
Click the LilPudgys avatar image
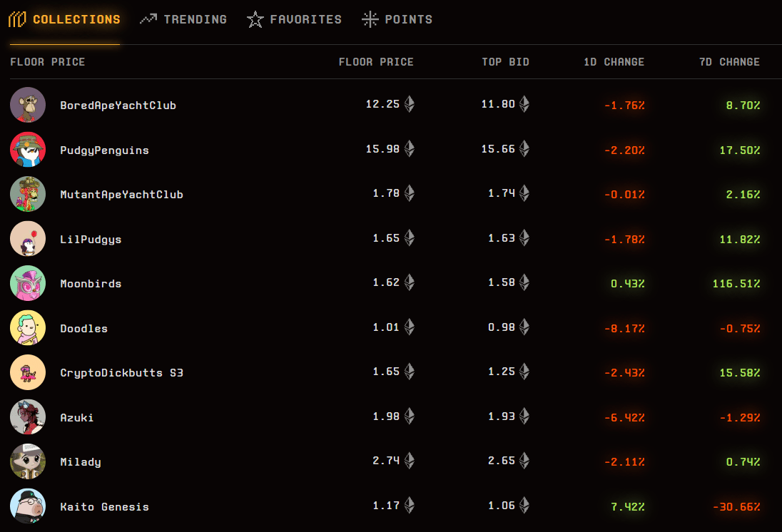coord(28,239)
